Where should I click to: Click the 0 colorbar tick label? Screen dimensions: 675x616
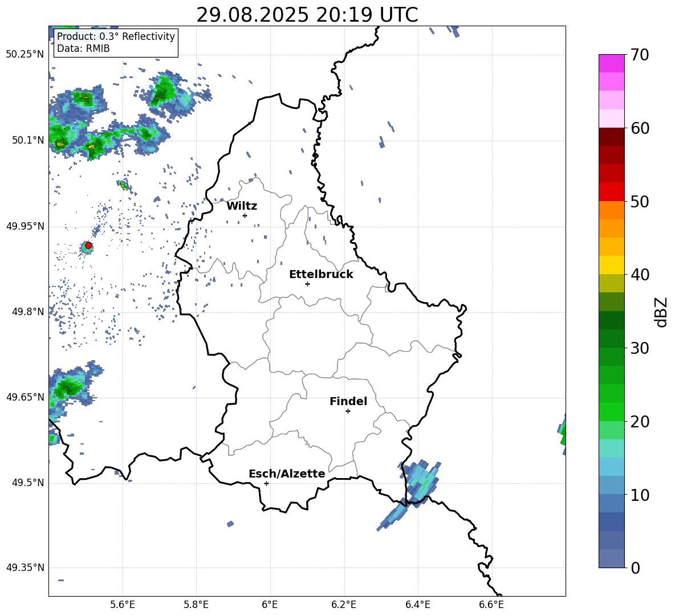coord(635,568)
